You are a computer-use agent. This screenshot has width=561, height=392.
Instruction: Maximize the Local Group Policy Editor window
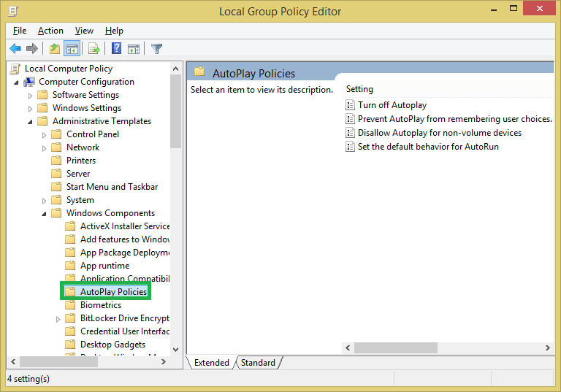coord(514,8)
